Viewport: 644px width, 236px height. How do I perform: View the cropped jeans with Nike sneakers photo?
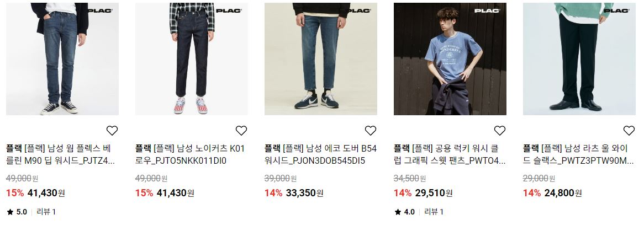point(321,59)
